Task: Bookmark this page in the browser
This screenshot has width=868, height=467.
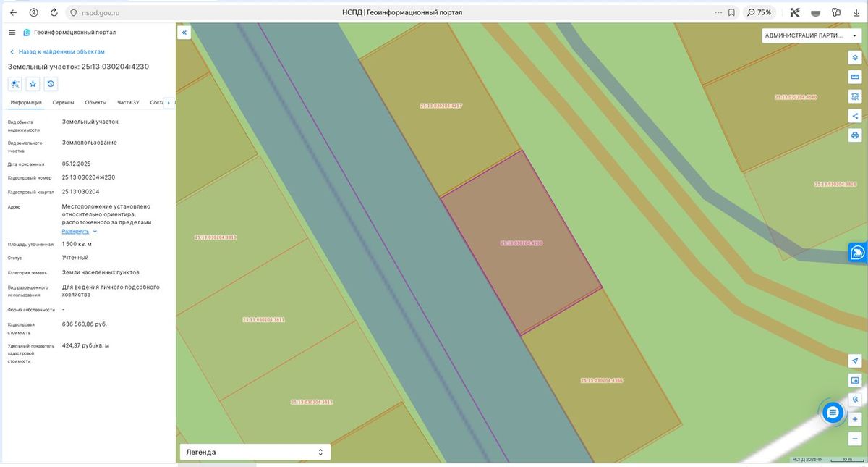Action: click(731, 12)
